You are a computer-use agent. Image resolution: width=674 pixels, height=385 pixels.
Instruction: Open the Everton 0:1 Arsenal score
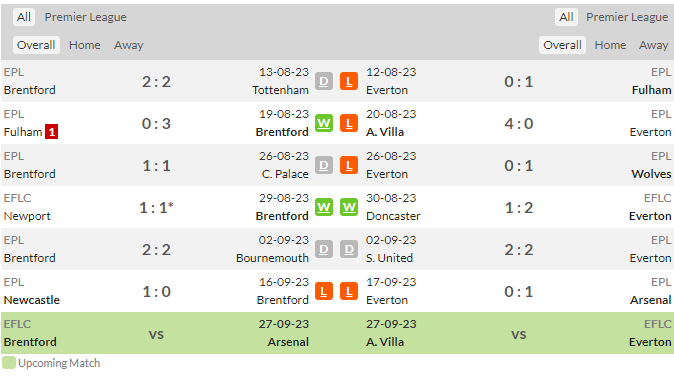click(518, 292)
